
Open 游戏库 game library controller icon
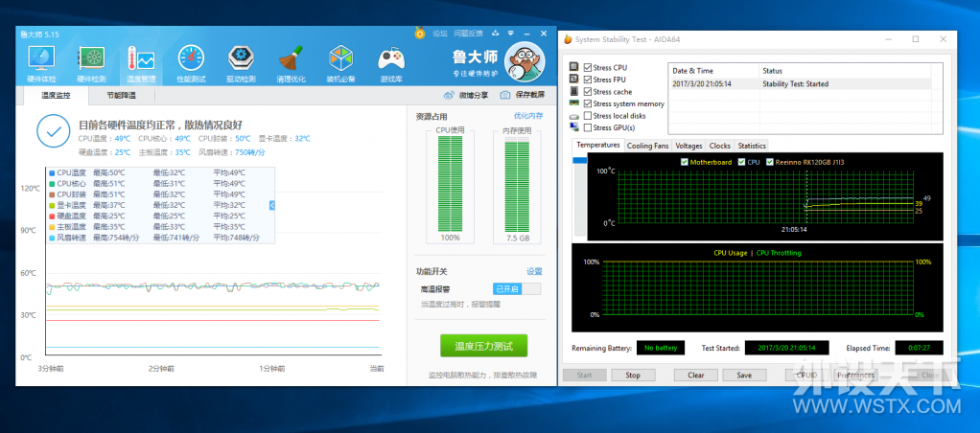391,64
